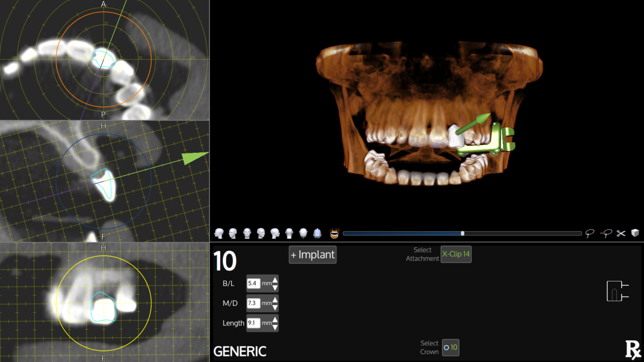Click the abutment profile diagram icon
Screen dimensions: 644x362
[x=617, y=292]
